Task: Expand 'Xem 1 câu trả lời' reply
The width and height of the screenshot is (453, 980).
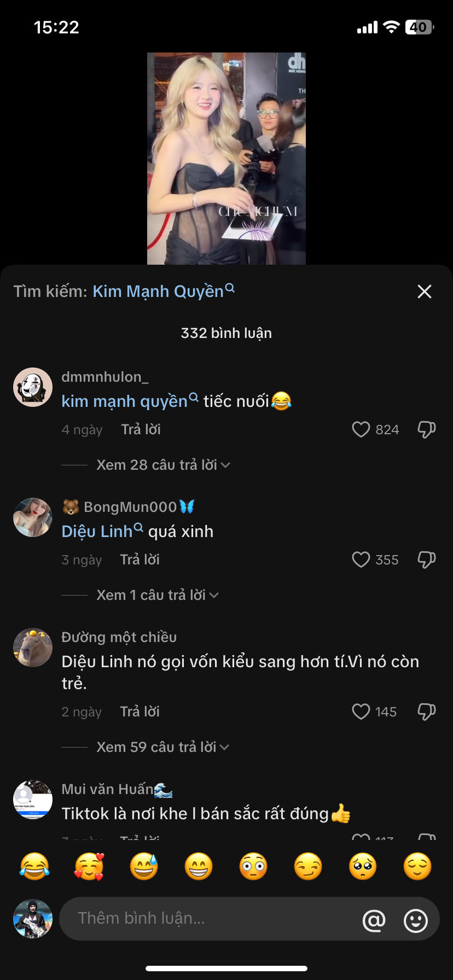Action: pos(157,595)
